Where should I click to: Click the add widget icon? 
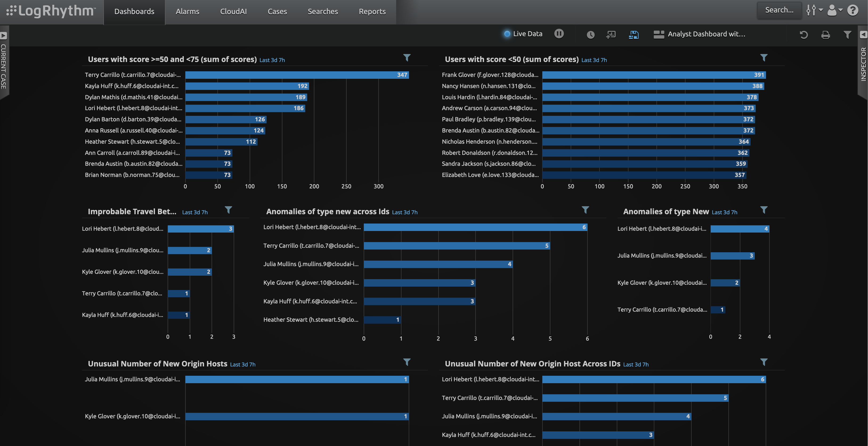point(611,35)
